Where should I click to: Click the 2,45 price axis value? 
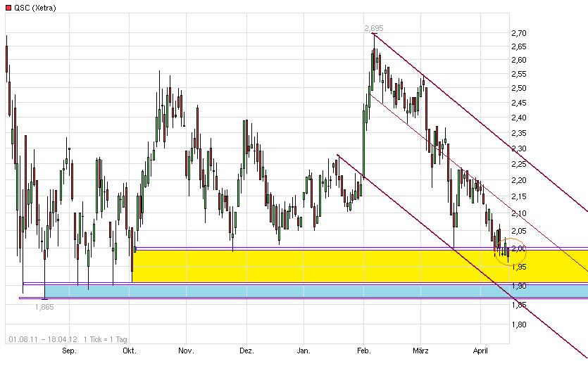tap(519, 103)
